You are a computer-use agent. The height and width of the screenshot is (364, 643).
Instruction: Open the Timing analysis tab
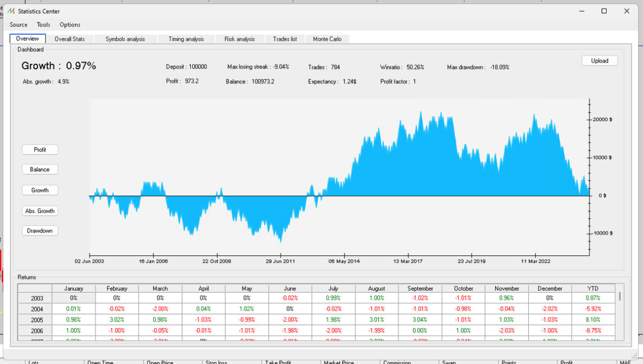[186, 39]
